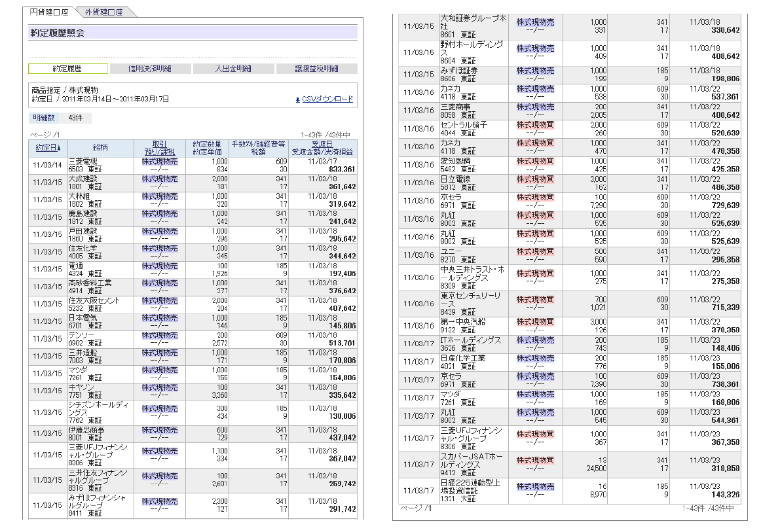Click the 明細数 label
This screenshot has height=532, width=761.
44,118
